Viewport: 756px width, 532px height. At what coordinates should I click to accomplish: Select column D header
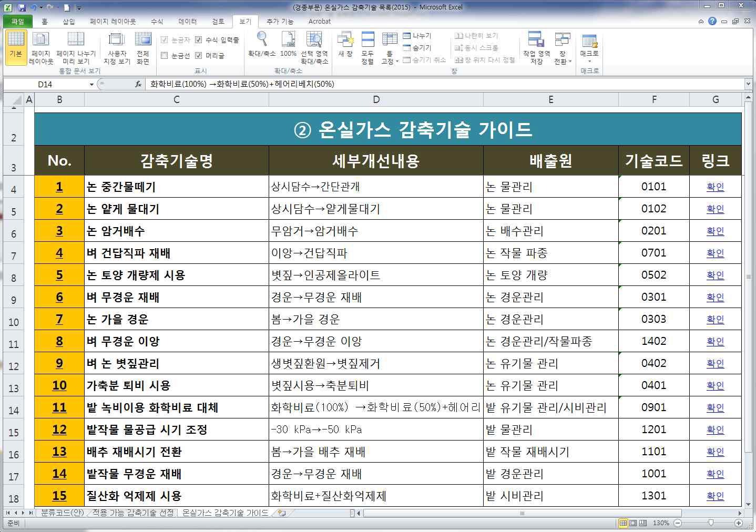[376, 99]
